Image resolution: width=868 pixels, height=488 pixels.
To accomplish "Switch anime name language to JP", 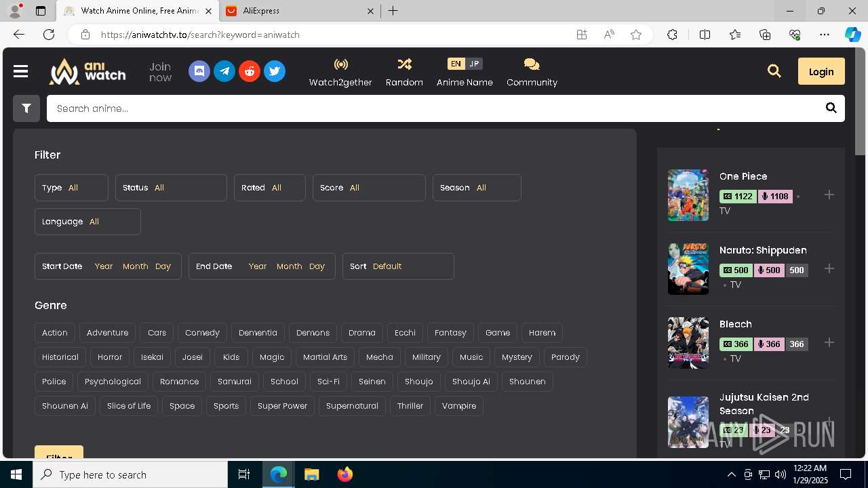I will pos(474,64).
